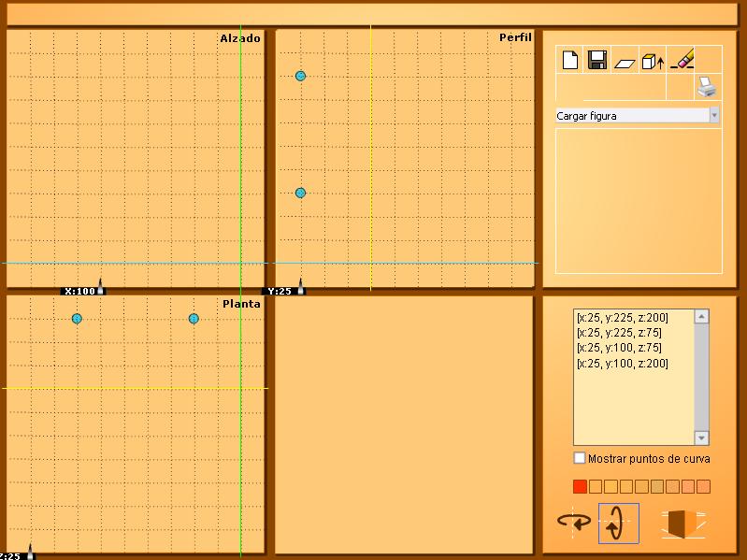Pick the red color swatch
This screenshot has width=747, height=560.
[580, 487]
